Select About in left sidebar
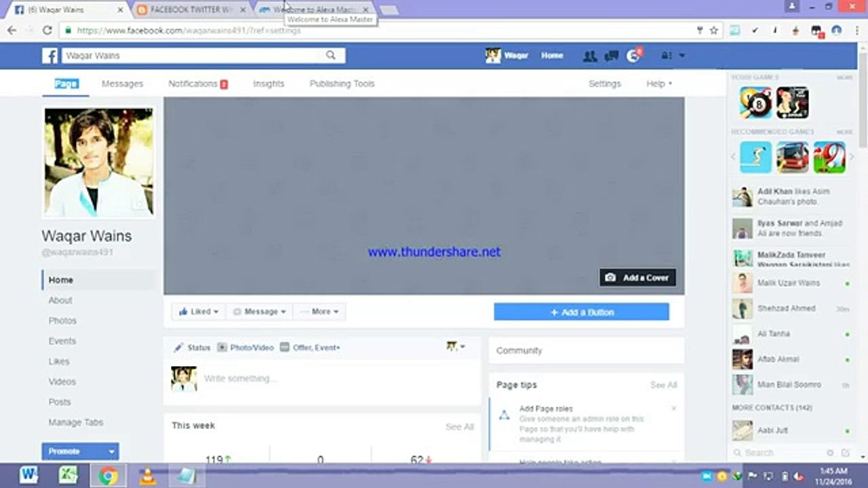This screenshot has height=488, width=868. pyautogui.click(x=60, y=300)
